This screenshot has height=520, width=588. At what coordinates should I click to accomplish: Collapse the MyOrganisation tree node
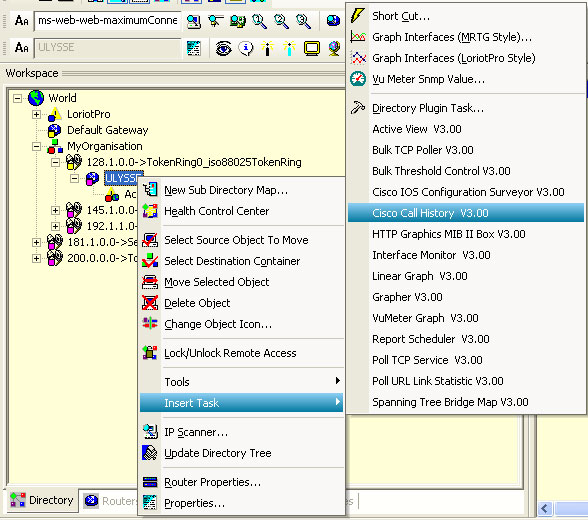(36, 146)
